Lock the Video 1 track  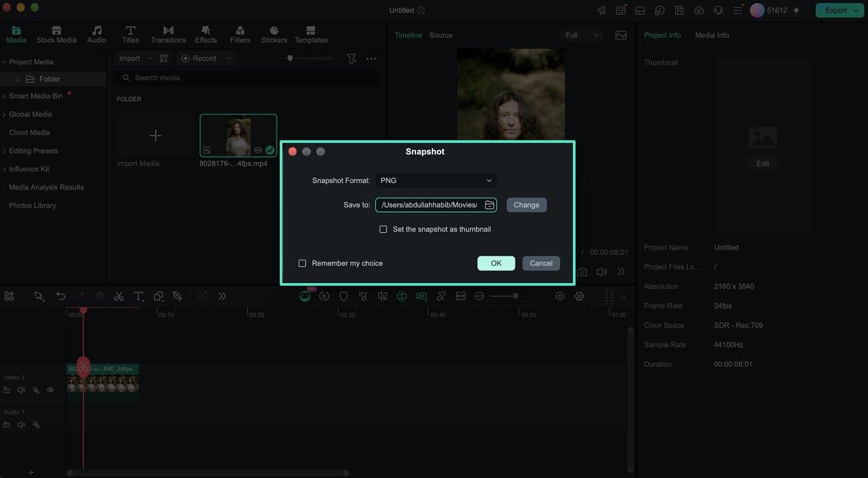[x=7, y=390]
